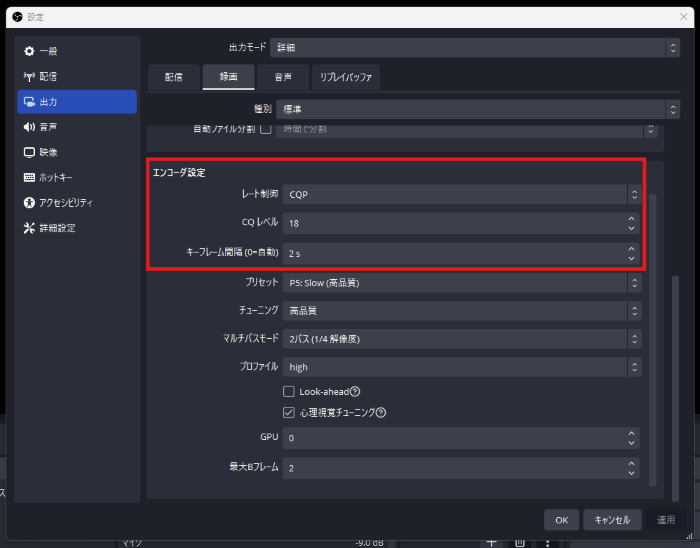
Task: Click the Look-ahead help question mark icon
Action: click(355, 392)
